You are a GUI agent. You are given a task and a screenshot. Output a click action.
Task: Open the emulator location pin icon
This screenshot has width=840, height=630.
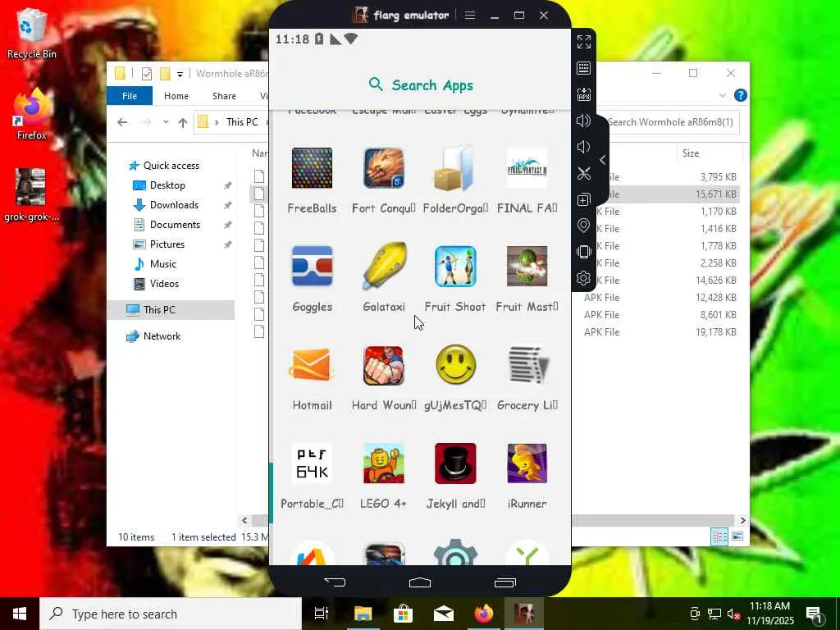pos(583,226)
